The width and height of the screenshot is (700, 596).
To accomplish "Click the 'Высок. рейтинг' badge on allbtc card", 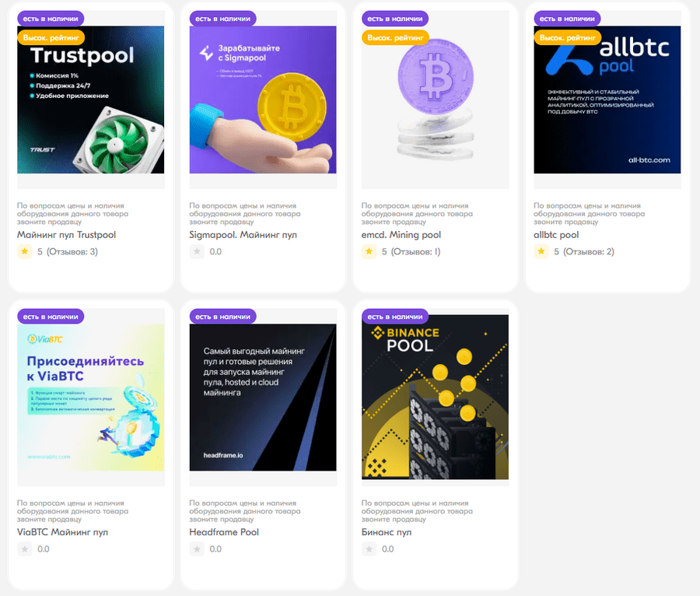I will click(x=568, y=37).
